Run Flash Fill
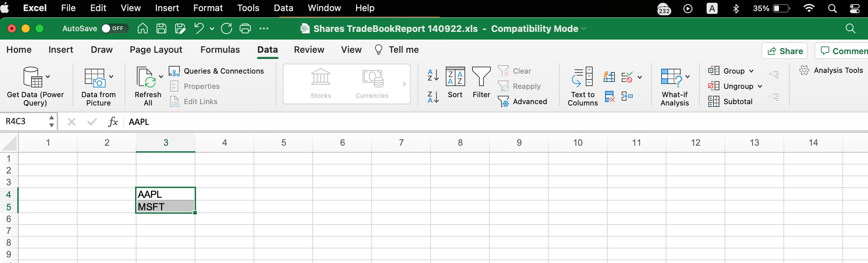Image resolution: width=868 pixels, height=263 pixels. click(609, 77)
